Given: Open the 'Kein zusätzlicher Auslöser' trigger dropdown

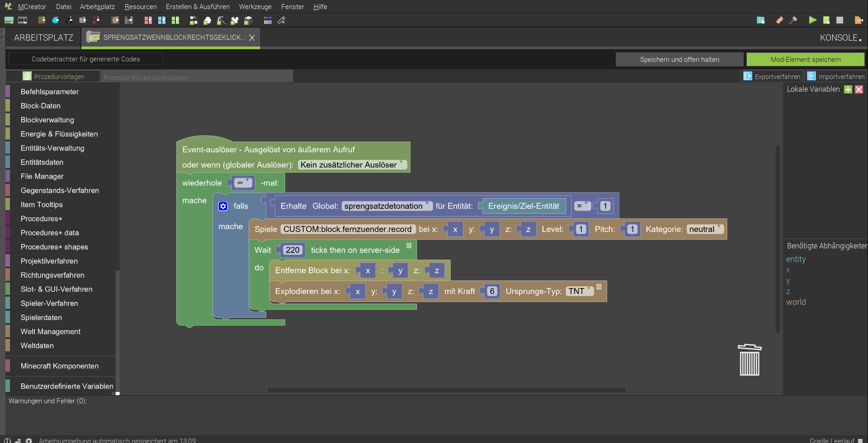Looking at the screenshot, I should [x=352, y=165].
